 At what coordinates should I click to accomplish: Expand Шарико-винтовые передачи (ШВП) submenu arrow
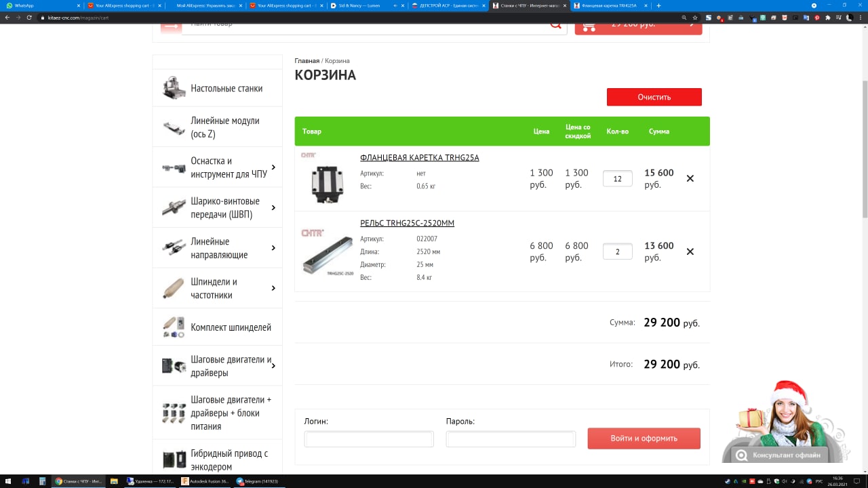273,207
